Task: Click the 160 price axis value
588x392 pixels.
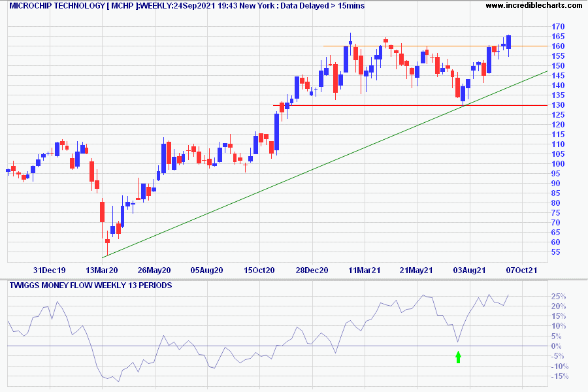Action: 558,46
